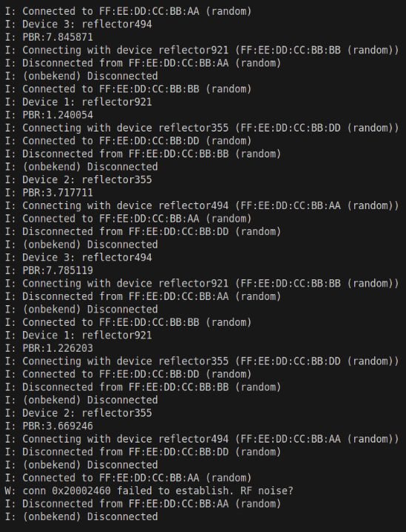Click the 'RF noise?' text
This screenshot has width=406, height=532.
tap(267, 491)
